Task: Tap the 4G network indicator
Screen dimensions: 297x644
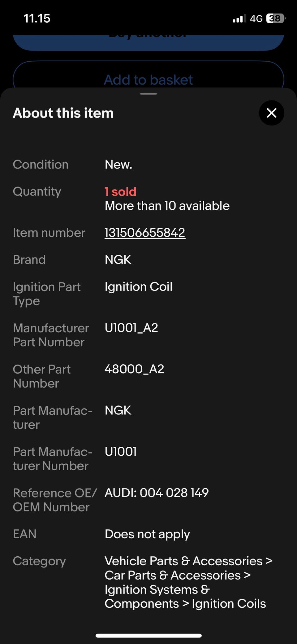Action: coord(256,19)
